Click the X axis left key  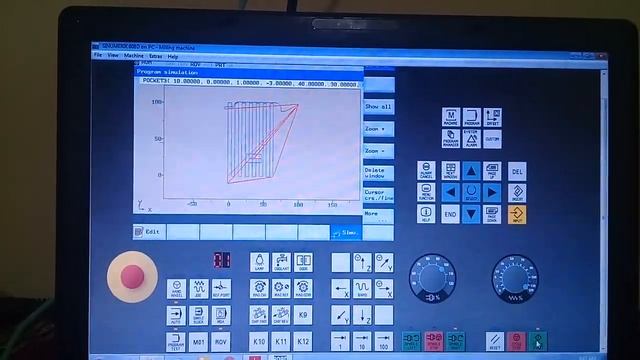pos(341,289)
